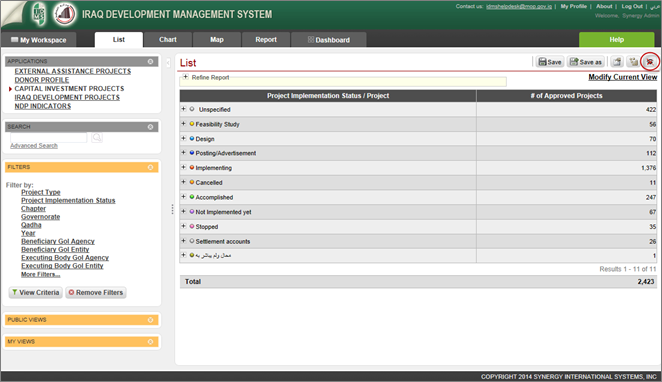Expand the Unspecified status row
The height and width of the screenshot is (382, 662).
tap(183, 109)
